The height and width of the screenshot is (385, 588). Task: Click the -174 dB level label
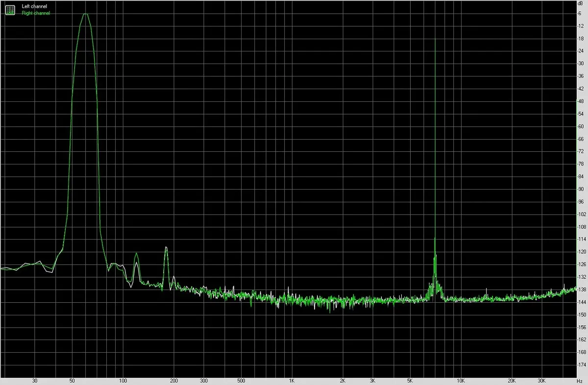coord(581,364)
